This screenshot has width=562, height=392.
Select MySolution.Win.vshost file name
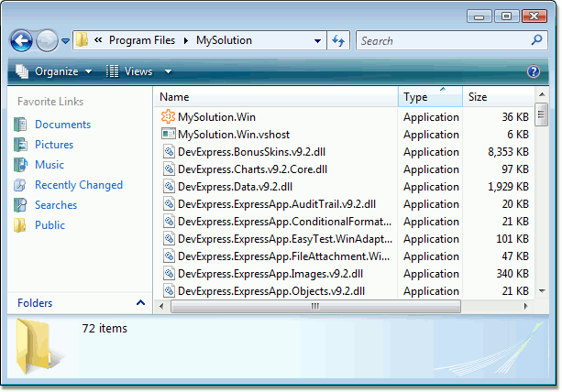(x=234, y=135)
